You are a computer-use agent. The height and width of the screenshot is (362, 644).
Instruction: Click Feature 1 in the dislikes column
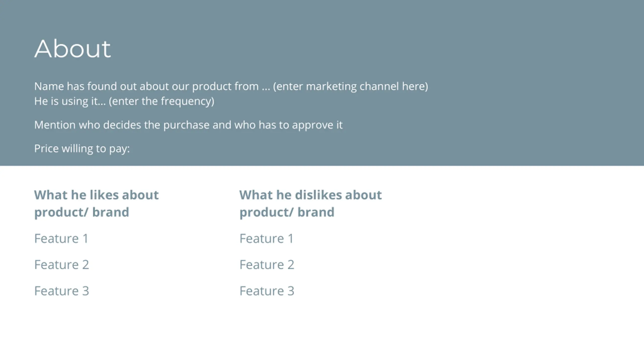point(266,238)
